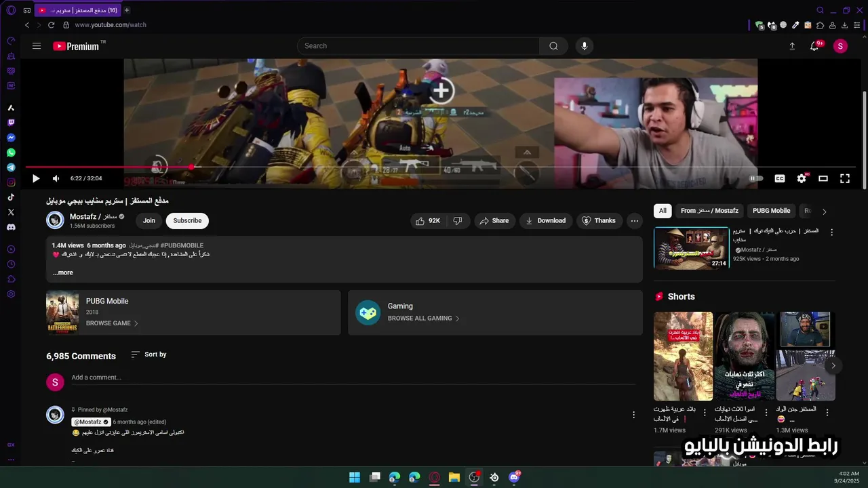Open the YouTube hamburger guide menu
Viewport: 868px width, 488px height.
[x=37, y=46]
